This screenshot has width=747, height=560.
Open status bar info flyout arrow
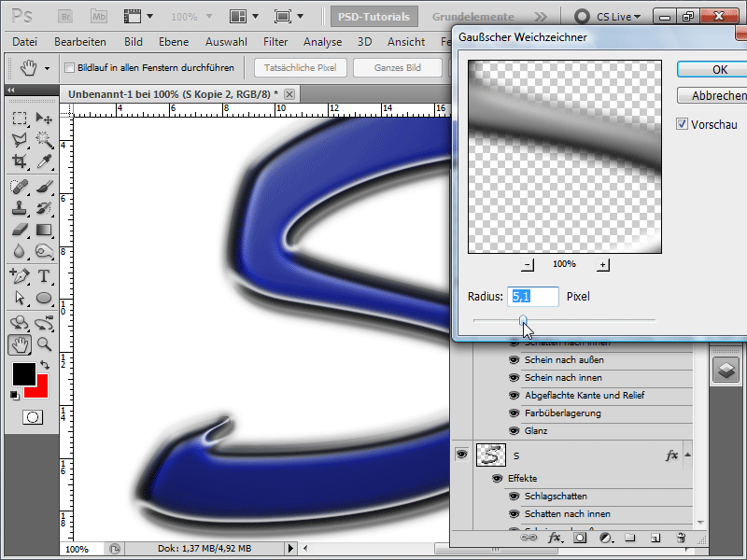290,549
